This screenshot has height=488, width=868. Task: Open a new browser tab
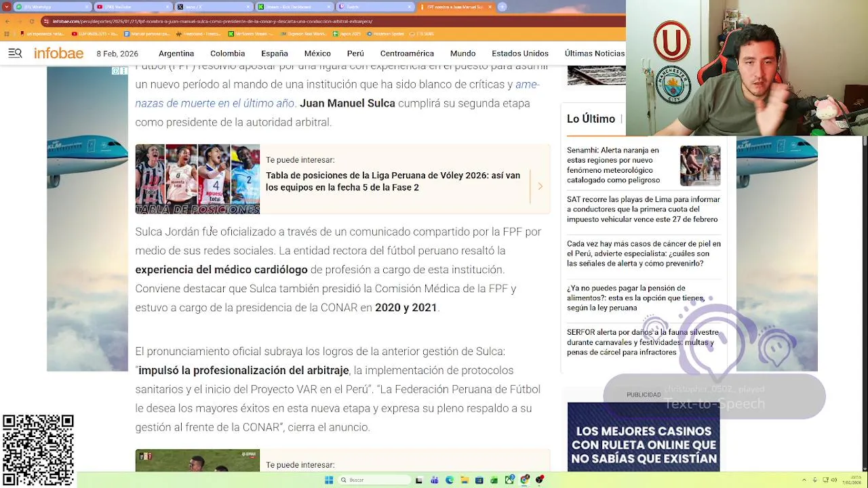502,7
